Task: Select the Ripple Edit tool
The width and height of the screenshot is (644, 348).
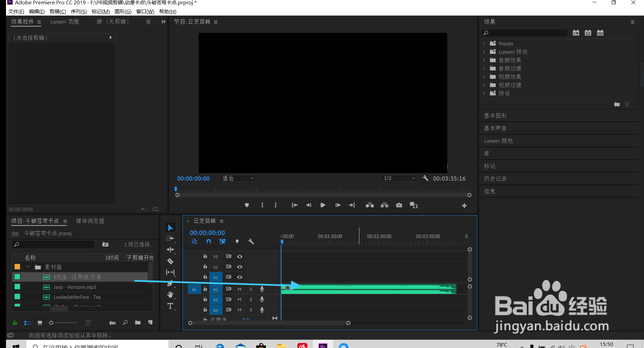Action: (x=170, y=250)
